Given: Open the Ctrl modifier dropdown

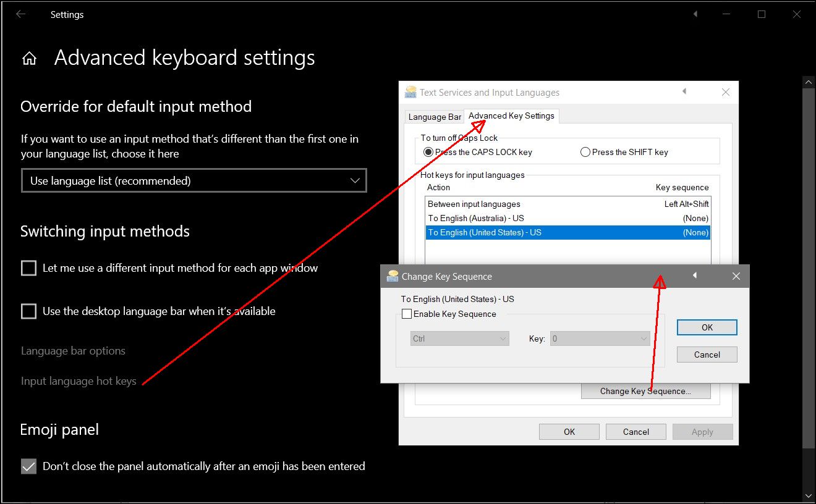Looking at the screenshot, I should [x=459, y=338].
